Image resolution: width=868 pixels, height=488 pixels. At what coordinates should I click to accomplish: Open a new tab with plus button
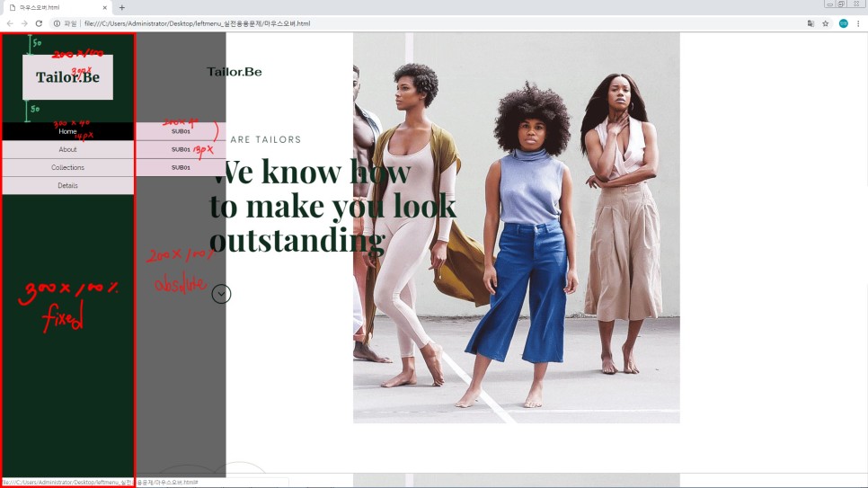point(122,7)
